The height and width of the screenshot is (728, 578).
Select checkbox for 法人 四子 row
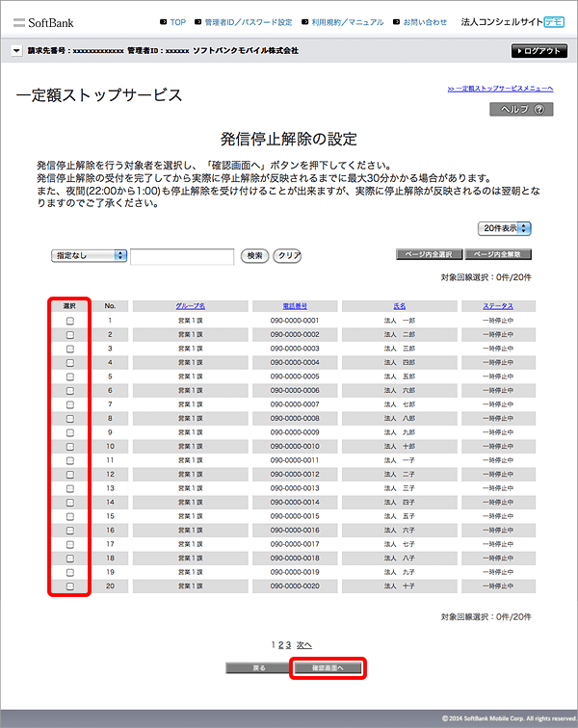coord(69,503)
